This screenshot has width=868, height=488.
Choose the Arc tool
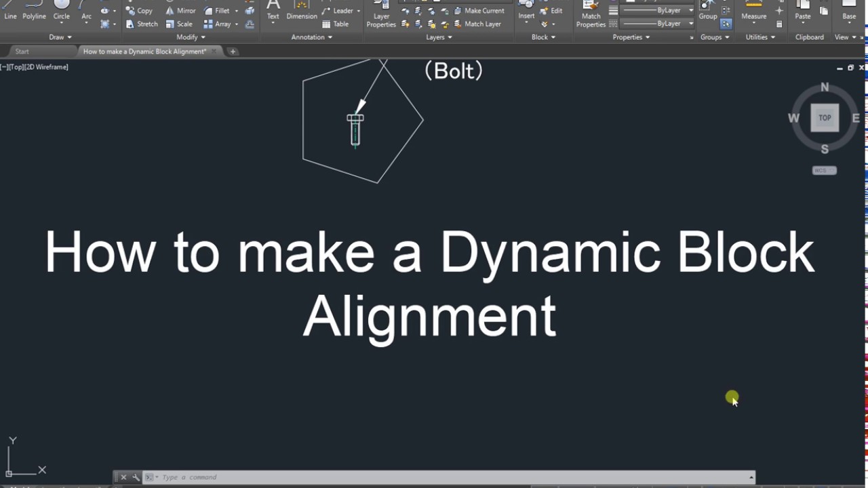tap(86, 12)
